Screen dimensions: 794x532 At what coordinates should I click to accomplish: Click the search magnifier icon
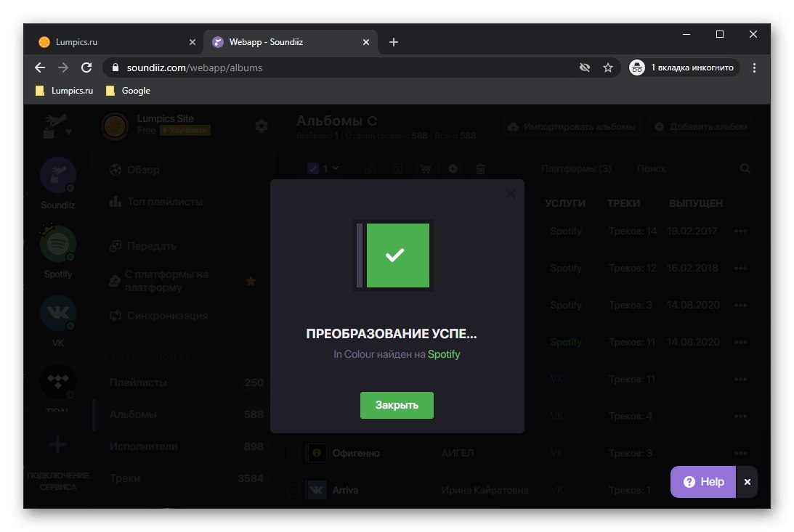click(745, 168)
